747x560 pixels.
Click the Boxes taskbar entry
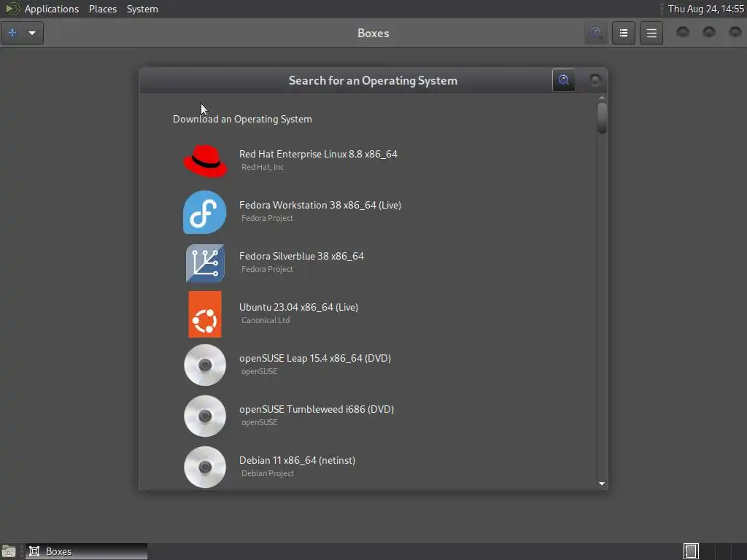click(86, 551)
